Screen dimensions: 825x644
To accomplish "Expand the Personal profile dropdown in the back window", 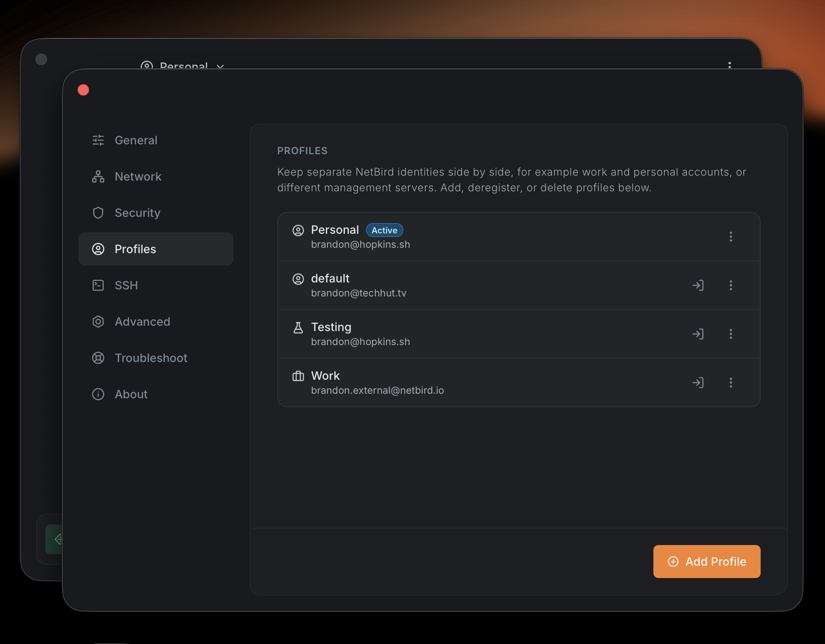I will pos(183,65).
